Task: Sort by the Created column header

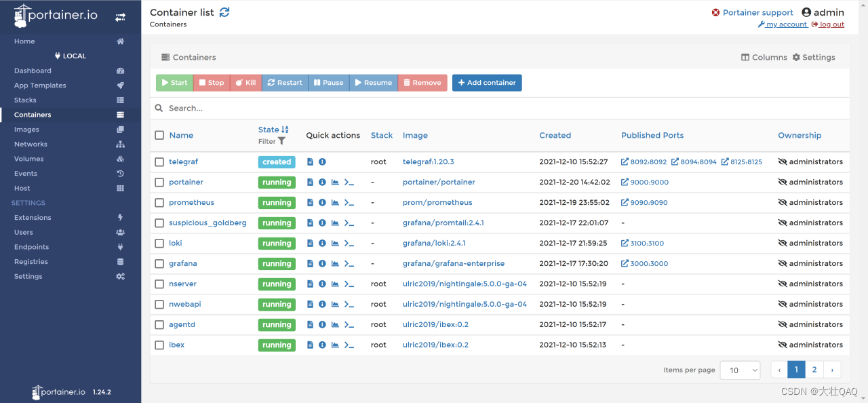Action: tap(555, 136)
